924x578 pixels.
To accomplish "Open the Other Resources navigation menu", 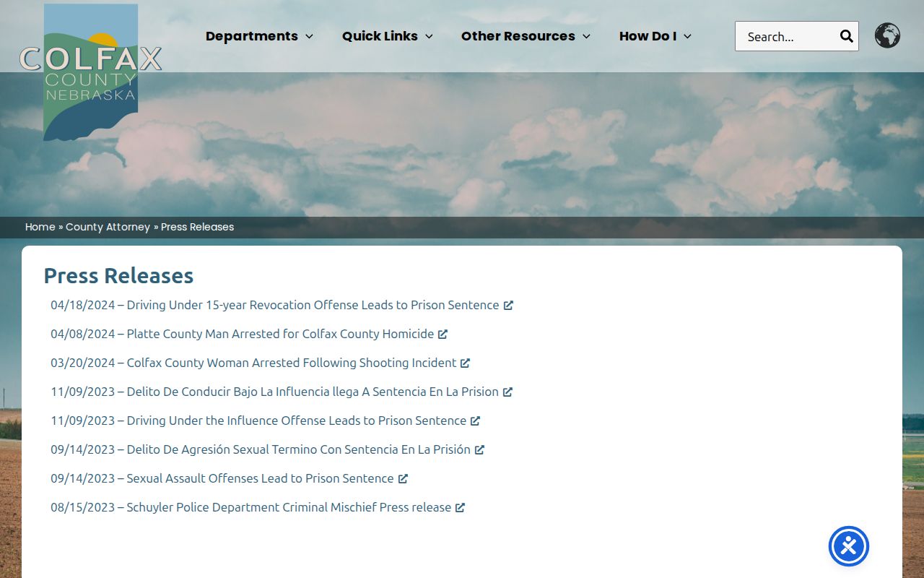I will [x=526, y=36].
